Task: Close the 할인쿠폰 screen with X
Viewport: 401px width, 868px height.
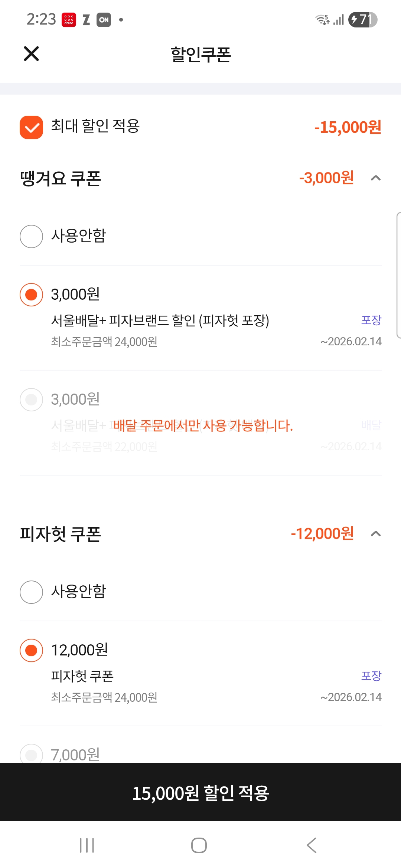Action: click(x=31, y=54)
